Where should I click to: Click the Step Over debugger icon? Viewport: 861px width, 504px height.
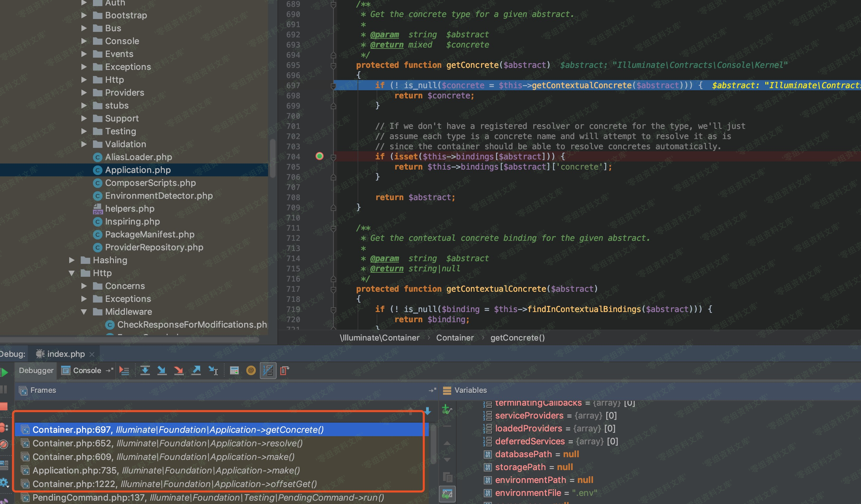pos(145,370)
